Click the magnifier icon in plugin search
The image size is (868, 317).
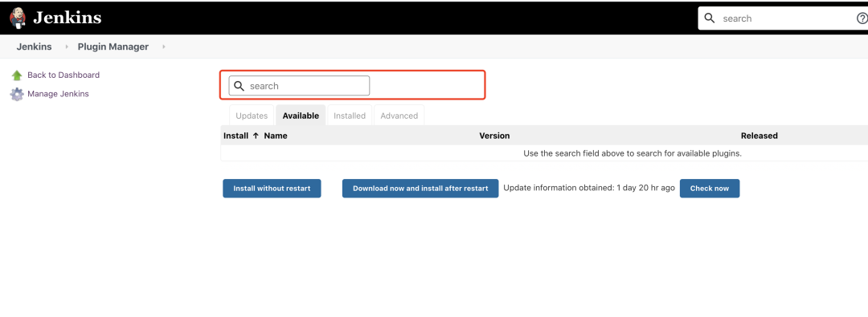coord(240,86)
